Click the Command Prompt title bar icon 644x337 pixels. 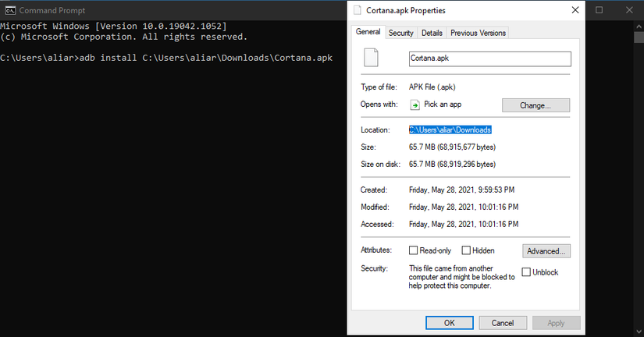pyautogui.click(x=10, y=10)
